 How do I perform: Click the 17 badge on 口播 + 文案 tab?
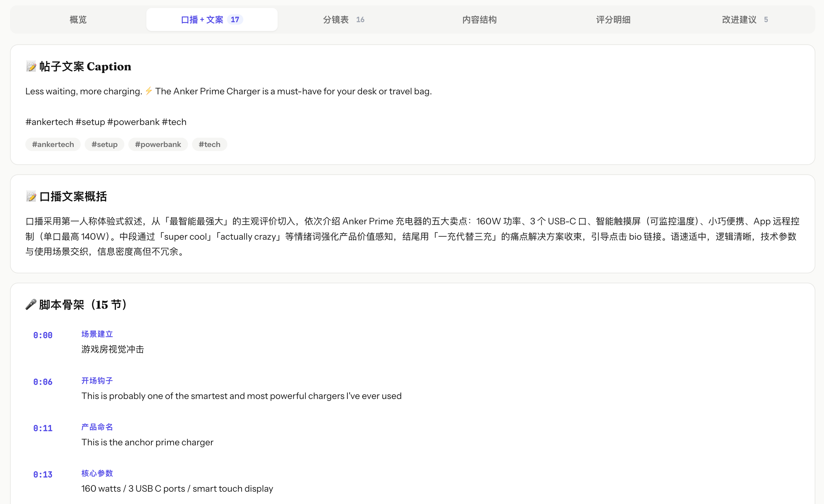pyautogui.click(x=235, y=20)
